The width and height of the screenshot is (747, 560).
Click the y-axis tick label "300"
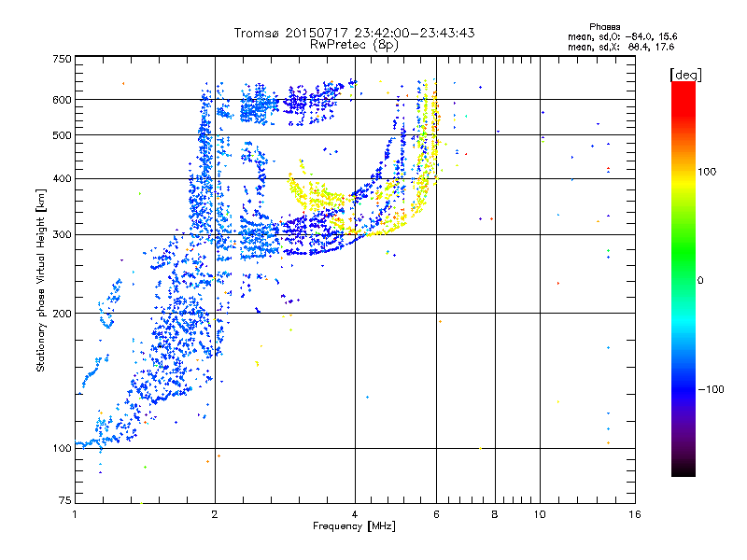62,235
